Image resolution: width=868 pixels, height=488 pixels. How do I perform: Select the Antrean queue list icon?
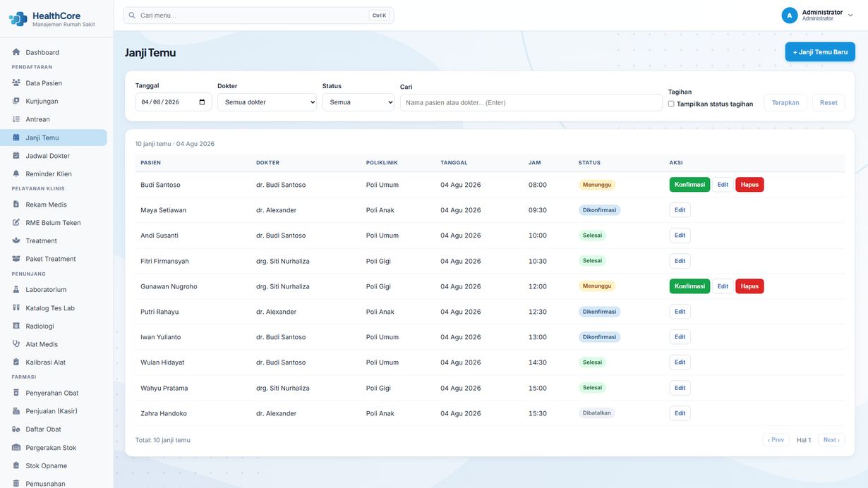[x=16, y=119]
